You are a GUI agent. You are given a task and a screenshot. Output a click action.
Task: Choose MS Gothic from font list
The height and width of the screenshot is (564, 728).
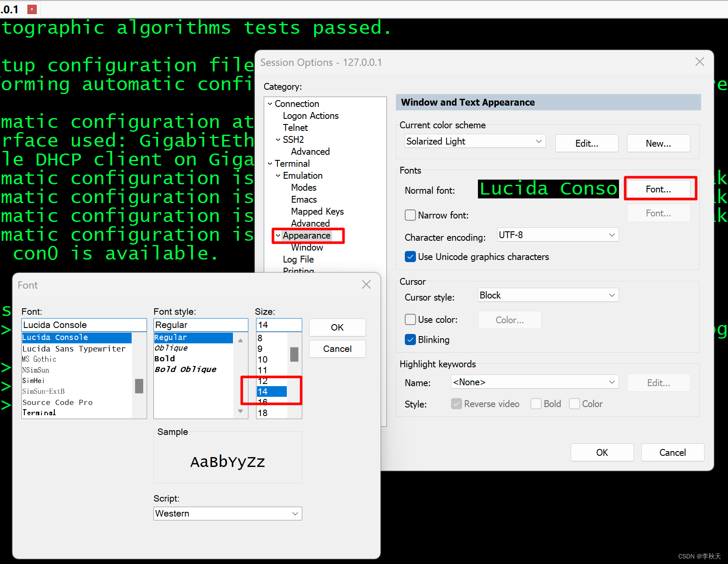click(39, 359)
